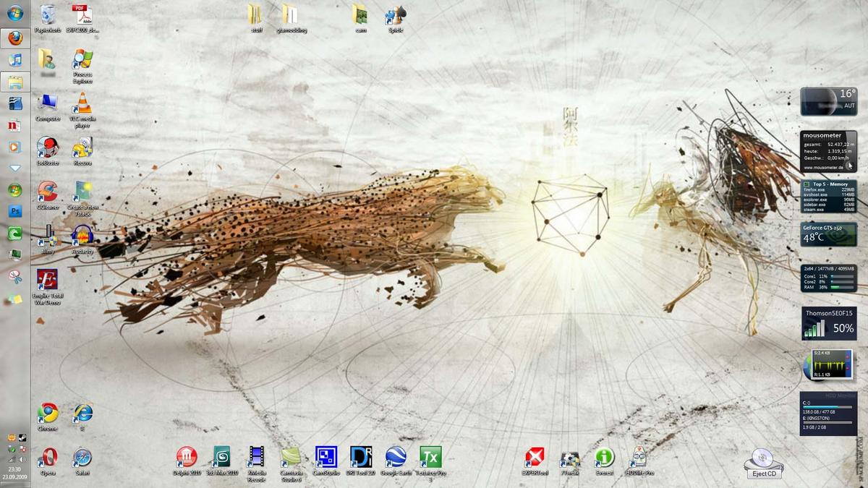Launch Process Explorer desktop icon

pyautogui.click(x=82, y=61)
